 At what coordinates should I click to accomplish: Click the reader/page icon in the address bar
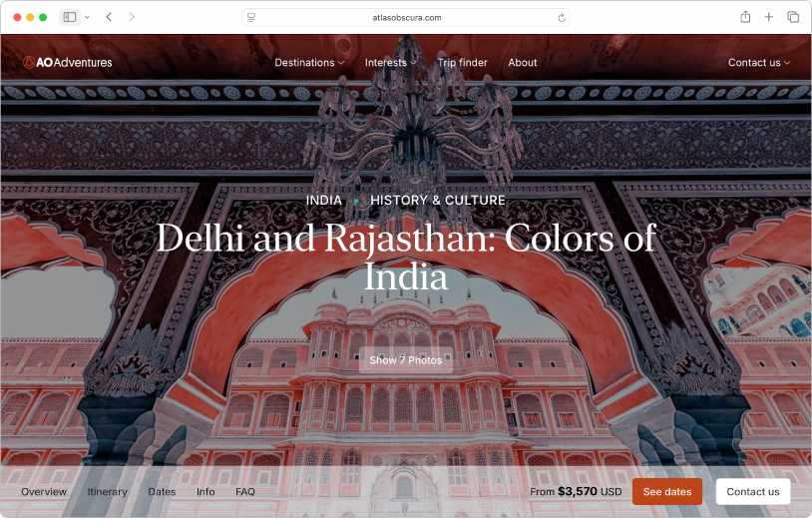click(251, 18)
